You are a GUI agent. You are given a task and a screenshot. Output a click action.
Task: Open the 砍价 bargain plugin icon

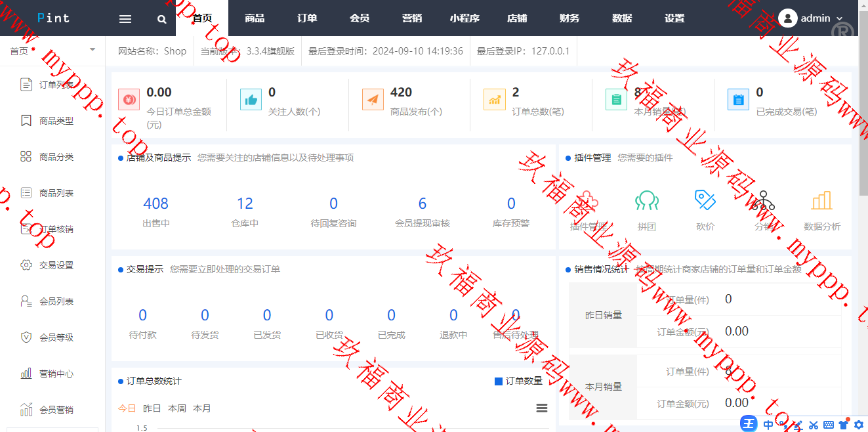click(x=705, y=201)
